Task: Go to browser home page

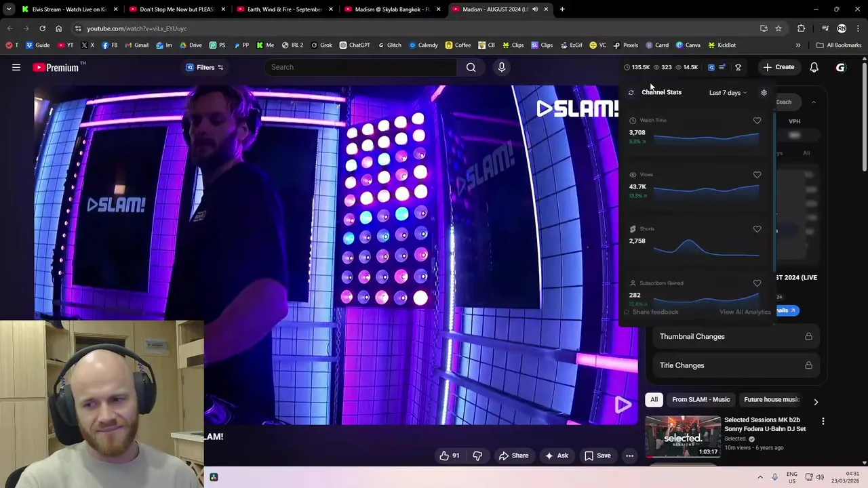Action: (58, 28)
